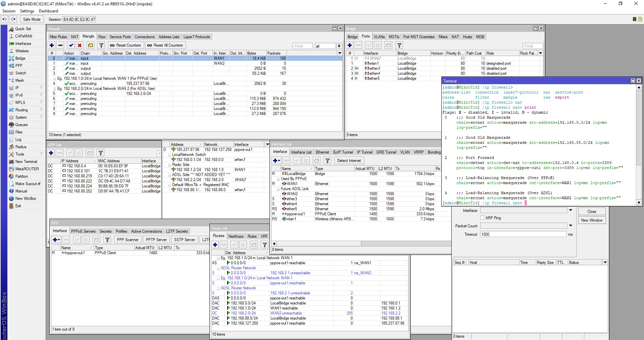Open Files from sidebar
The image size is (644, 340).
(x=19, y=132)
